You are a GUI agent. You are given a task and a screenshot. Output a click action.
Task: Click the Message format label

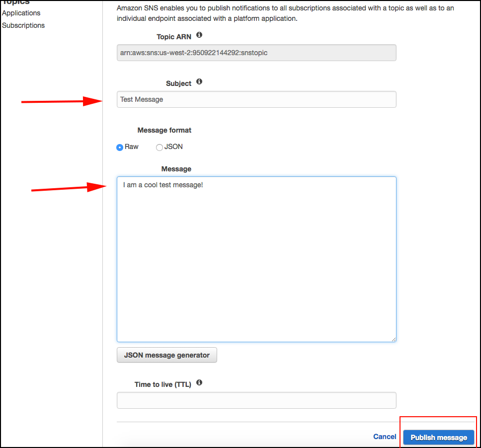coord(164,130)
